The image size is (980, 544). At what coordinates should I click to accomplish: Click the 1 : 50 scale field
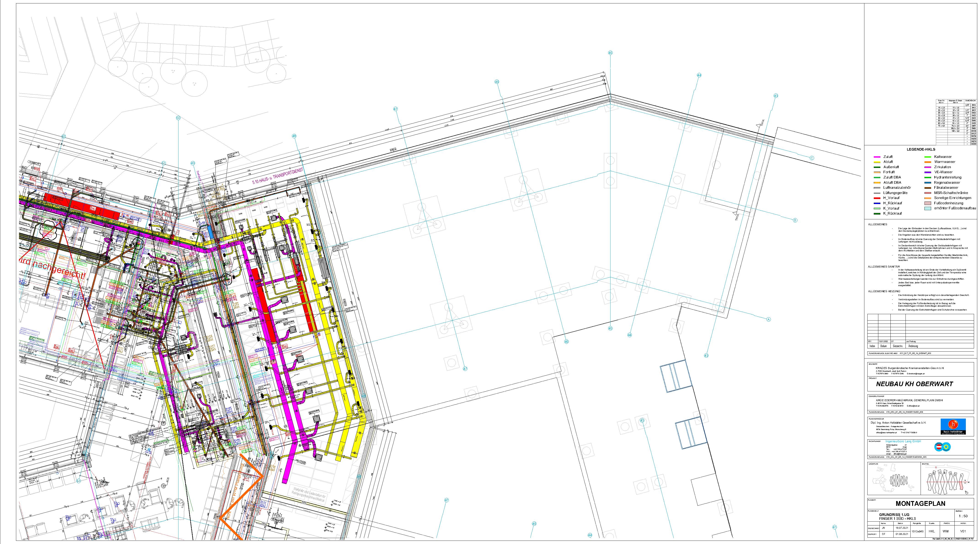pyautogui.click(x=963, y=516)
